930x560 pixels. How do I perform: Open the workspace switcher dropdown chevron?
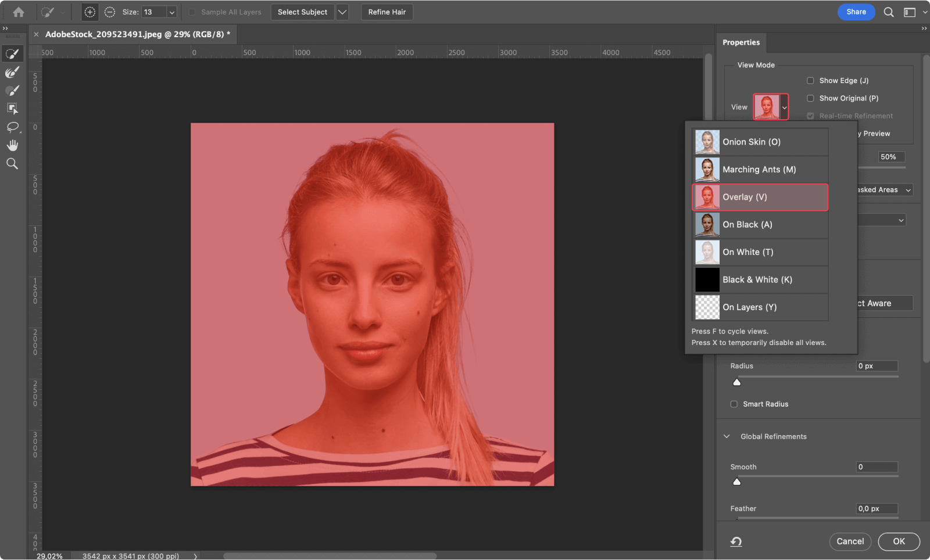925,12
